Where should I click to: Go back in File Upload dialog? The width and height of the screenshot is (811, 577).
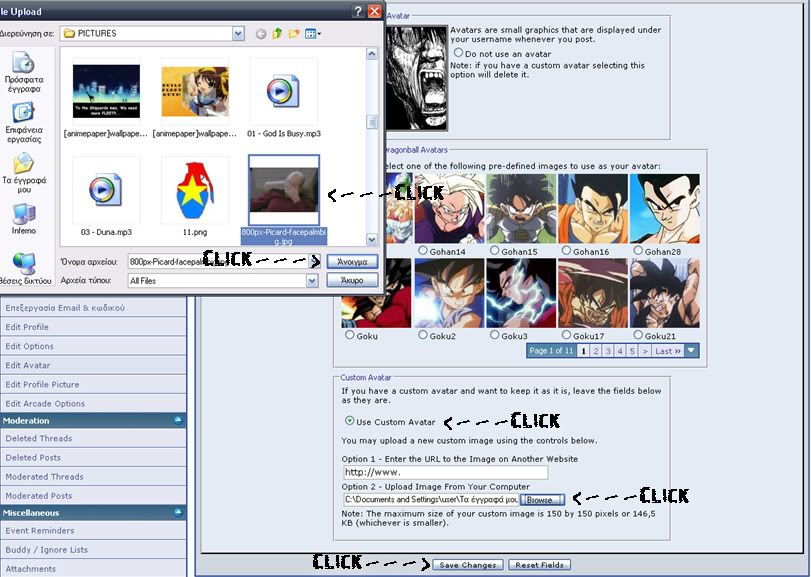(x=261, y=34)
